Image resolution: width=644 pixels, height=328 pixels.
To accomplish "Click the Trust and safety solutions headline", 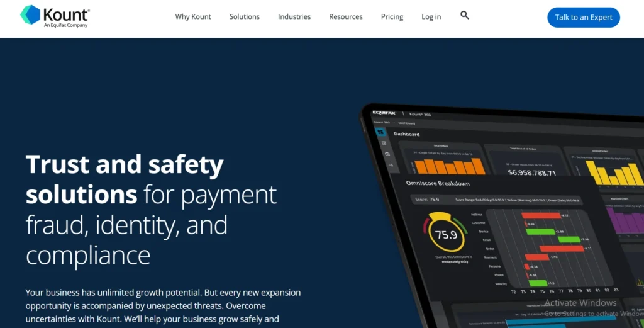I will 151,209.
